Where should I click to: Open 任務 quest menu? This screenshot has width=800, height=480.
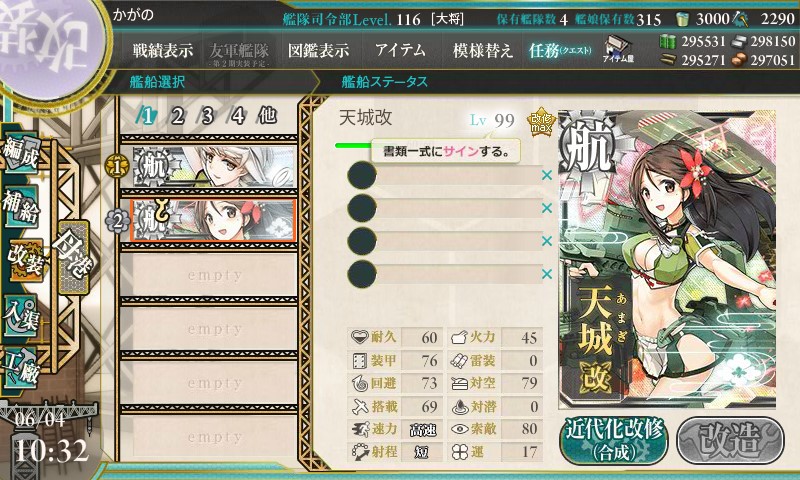[x=560, y=50]
